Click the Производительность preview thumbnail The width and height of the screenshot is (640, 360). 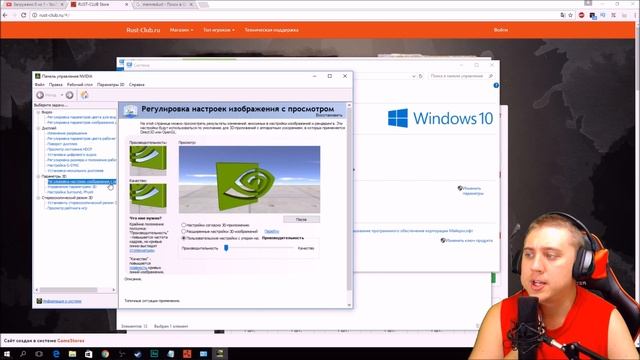click(x=148, y=160)
